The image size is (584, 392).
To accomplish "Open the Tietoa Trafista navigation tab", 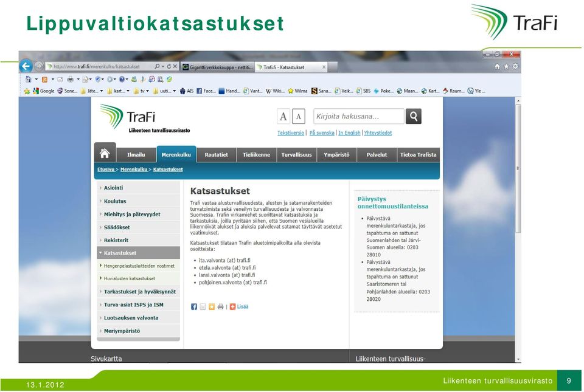I will (419, 155).
